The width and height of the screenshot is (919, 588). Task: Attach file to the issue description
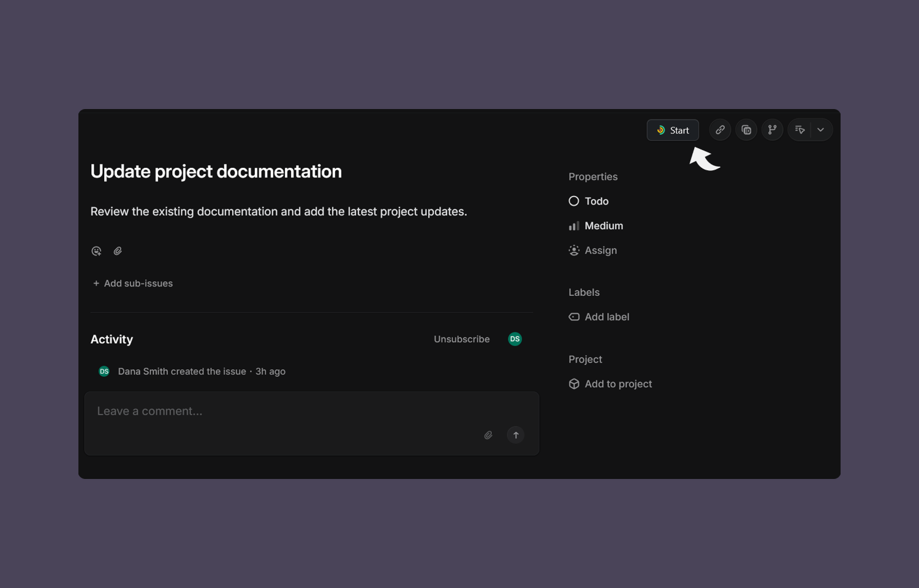[x=118, y=251]
